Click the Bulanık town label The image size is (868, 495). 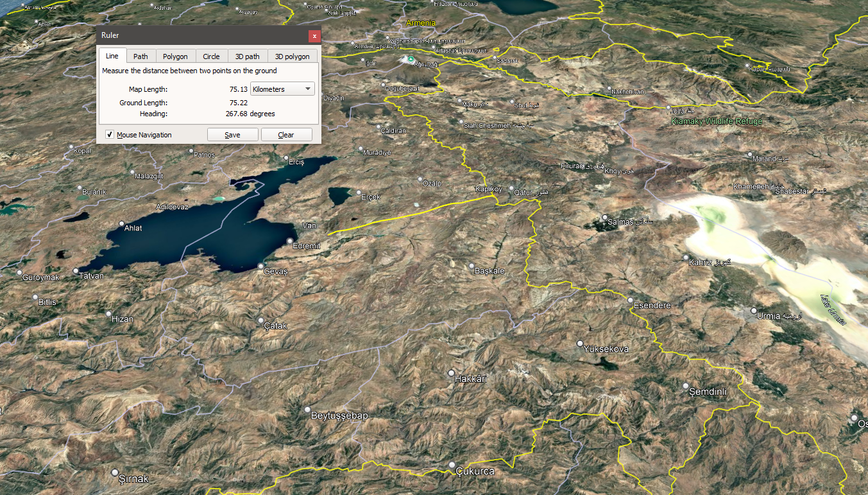pyautogui.click(x=95, y=191)
